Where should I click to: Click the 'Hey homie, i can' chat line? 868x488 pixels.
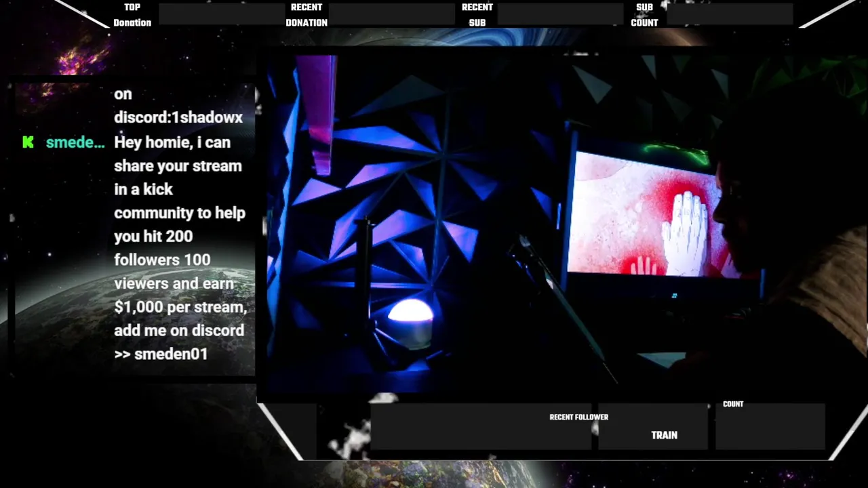(x=172, y=142)
